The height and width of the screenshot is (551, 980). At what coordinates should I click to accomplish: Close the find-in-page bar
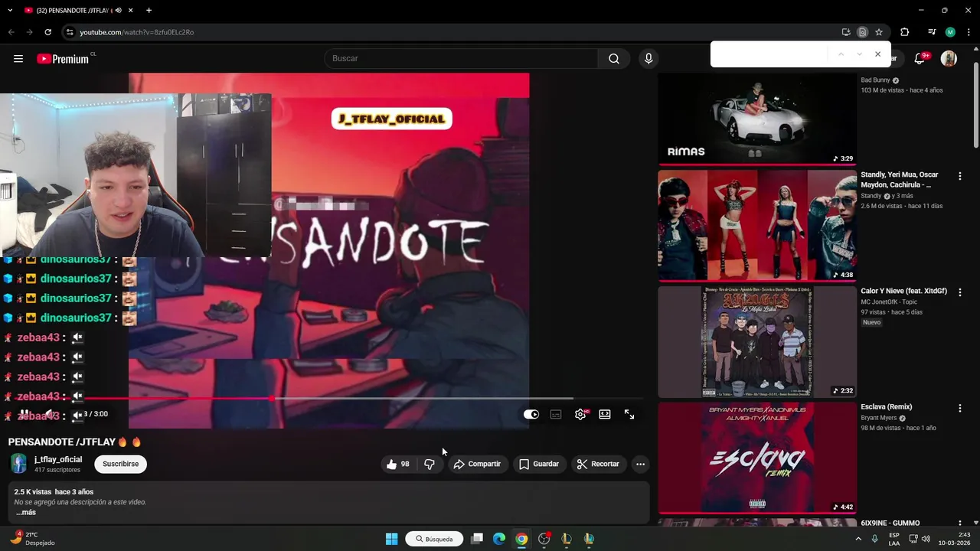click(877, 54)
